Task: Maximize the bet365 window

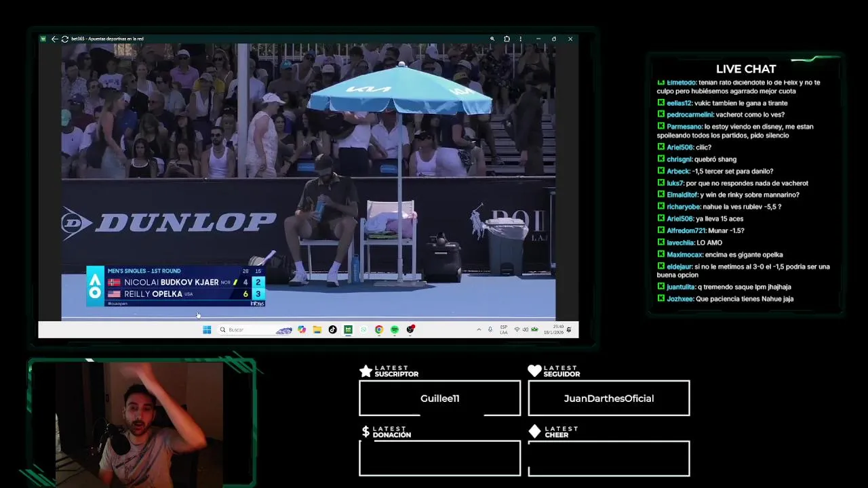Action: pos(554,39)
